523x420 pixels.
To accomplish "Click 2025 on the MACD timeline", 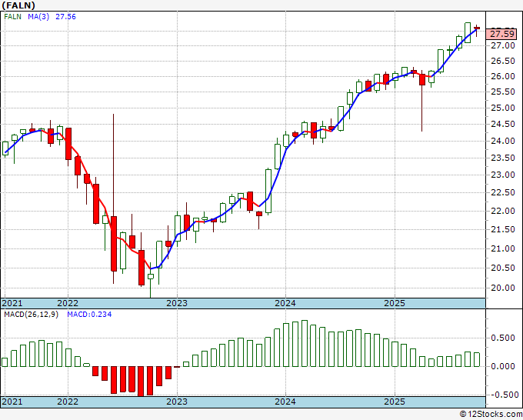I will point(395,402).
